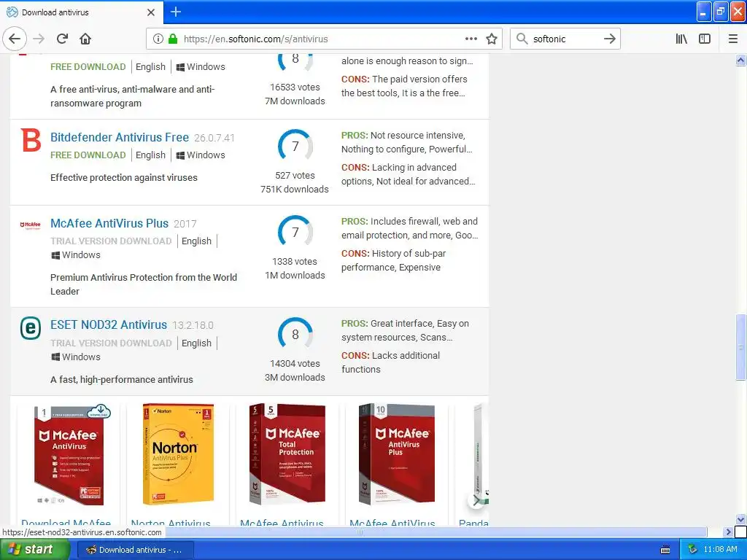Click the security tray icon near clock
This screenshot has height=560, width=747.
click(692, 550)
